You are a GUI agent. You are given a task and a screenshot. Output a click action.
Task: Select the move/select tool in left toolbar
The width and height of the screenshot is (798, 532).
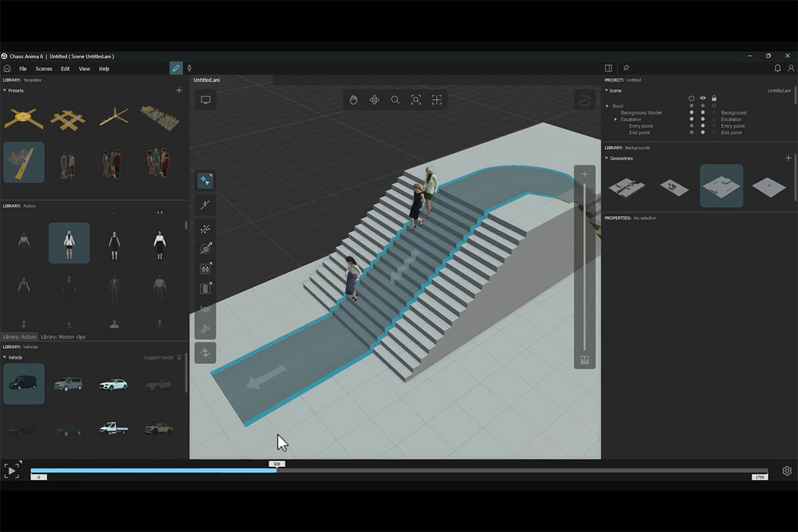206,180
